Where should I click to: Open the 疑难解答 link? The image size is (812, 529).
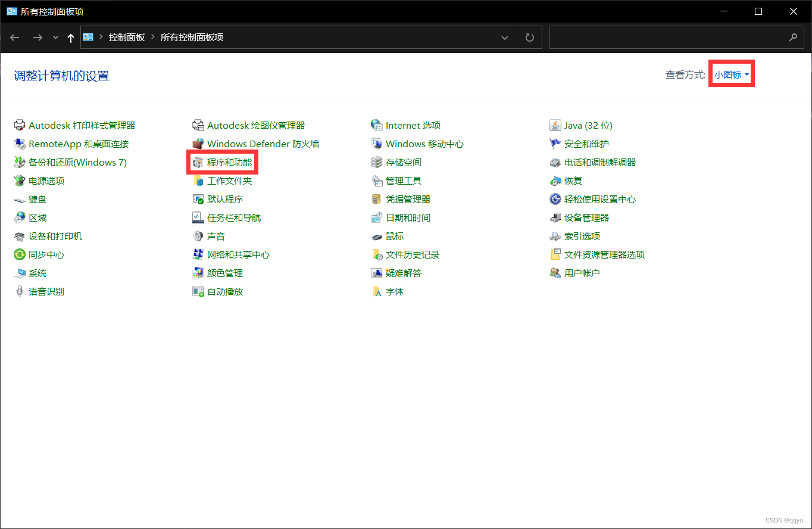(404, 273)
